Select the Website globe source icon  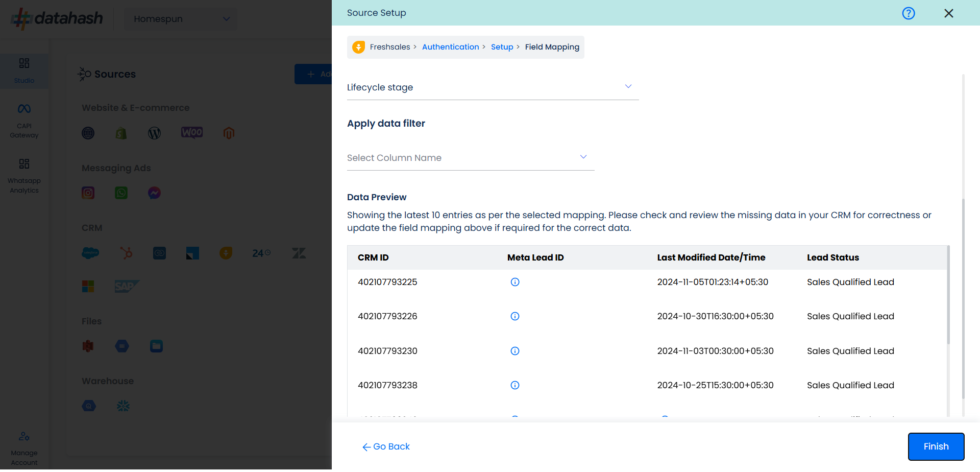(88, 133)
